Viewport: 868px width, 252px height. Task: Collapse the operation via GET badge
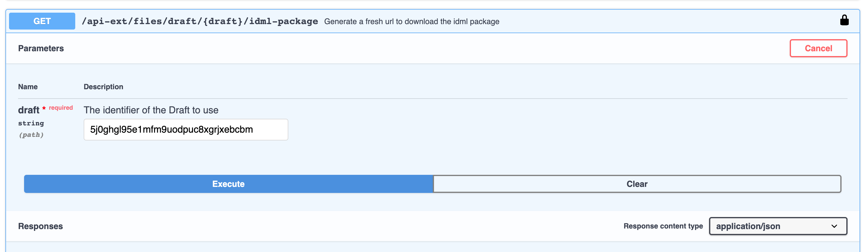(x=42, y=21)
